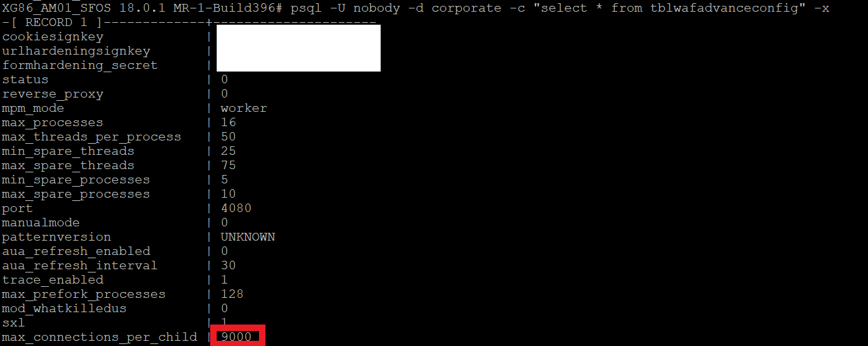Screen dimensions: 868x346
Task: Click the max_threads_per_process value 50
Action: tap(228, 137)
